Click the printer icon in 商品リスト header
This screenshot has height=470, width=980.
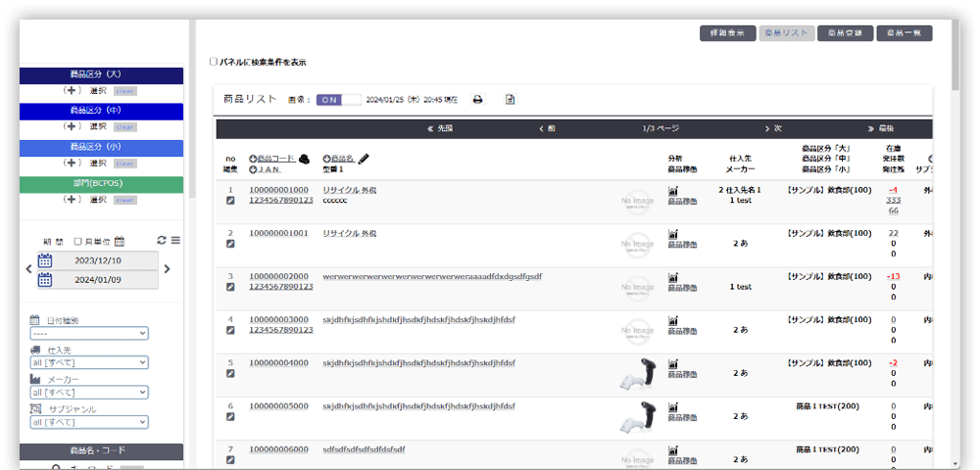click(478, 99)
